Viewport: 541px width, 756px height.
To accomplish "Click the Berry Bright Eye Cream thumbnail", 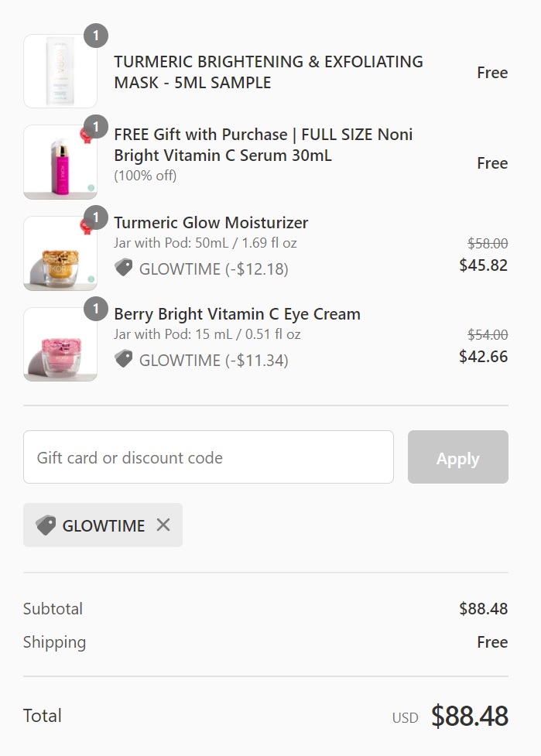I will (60, 344).
